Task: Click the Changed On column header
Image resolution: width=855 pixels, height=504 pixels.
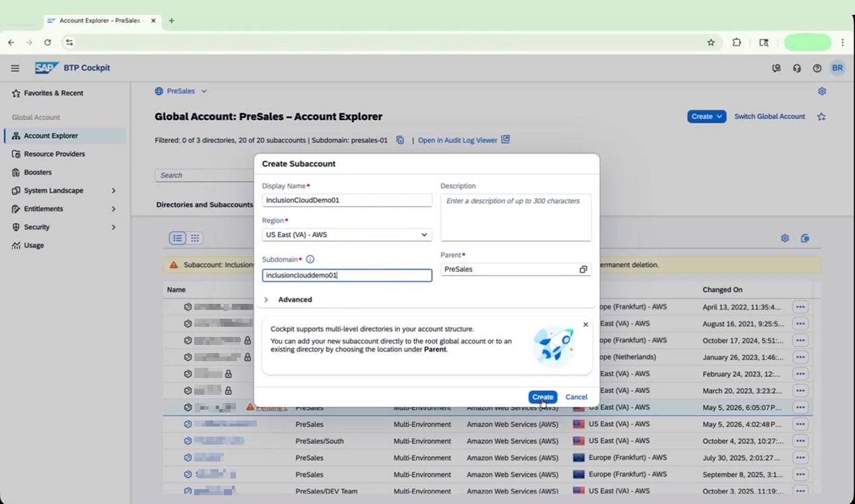Action: point(722,290)
